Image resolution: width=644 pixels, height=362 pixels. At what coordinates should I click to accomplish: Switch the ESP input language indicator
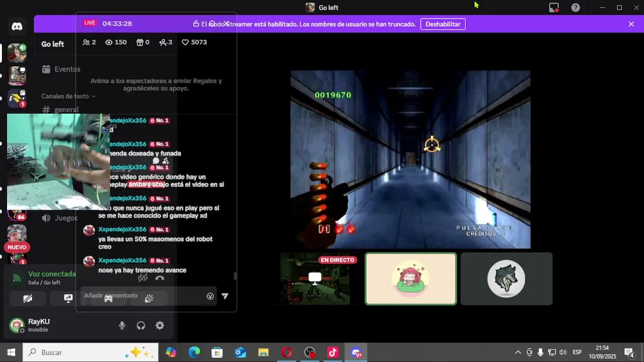click(x=577, y=352)
